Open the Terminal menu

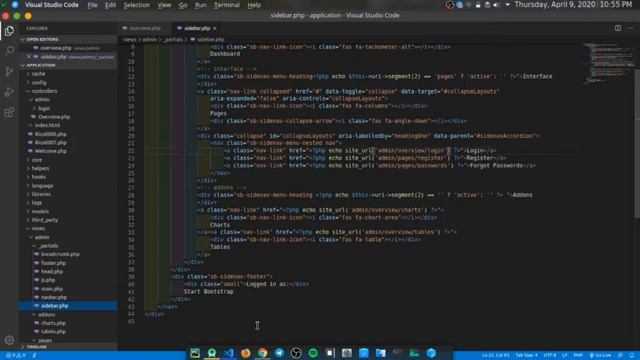tap(227, 5)
